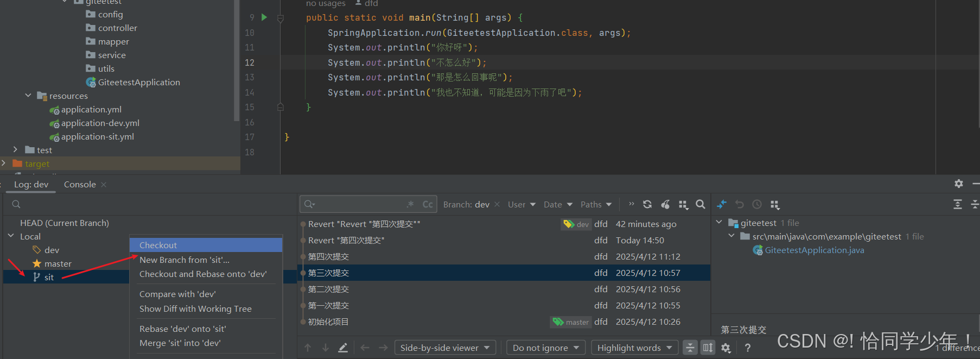Refresh the Git log
Viewport: 980px width, 359px height.
click(647, 204)
